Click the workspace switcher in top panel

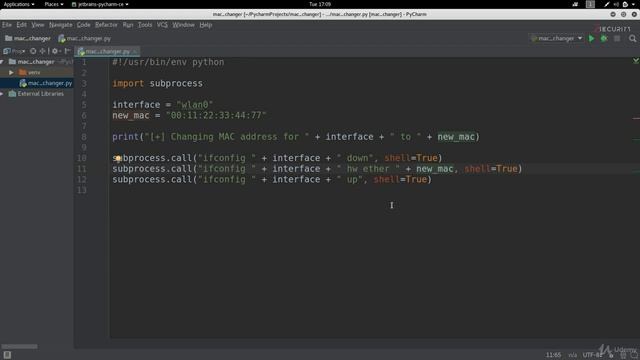point(590,4)
